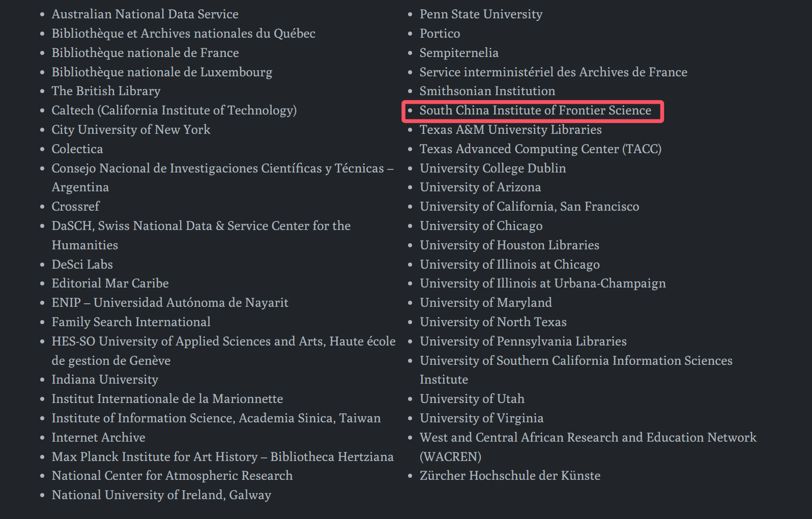Viewport: 812px width, 519px height.
Task: Open the Colectica link
Action: (x=77, y=149)
